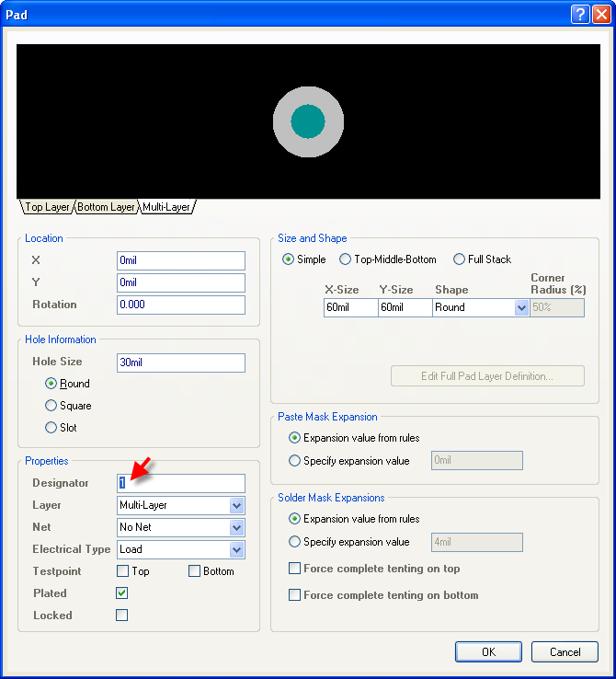Select the Slot hole shape option

point(51,428)
